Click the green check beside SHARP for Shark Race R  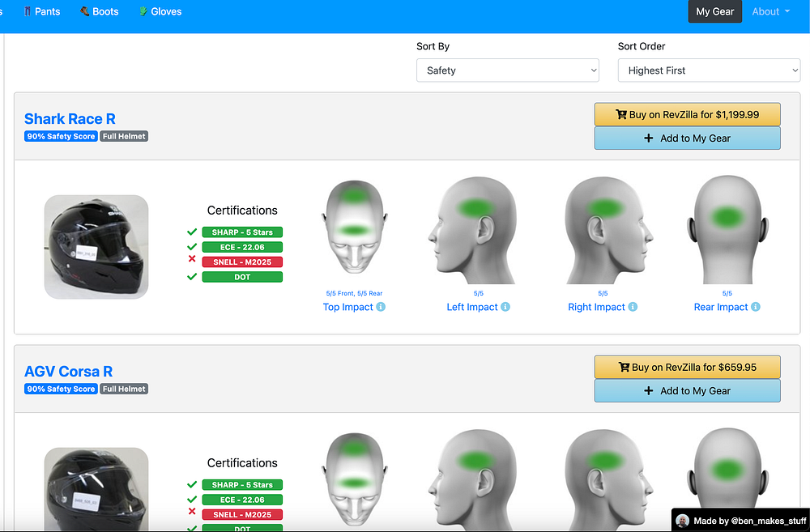[x=192, y=232]
